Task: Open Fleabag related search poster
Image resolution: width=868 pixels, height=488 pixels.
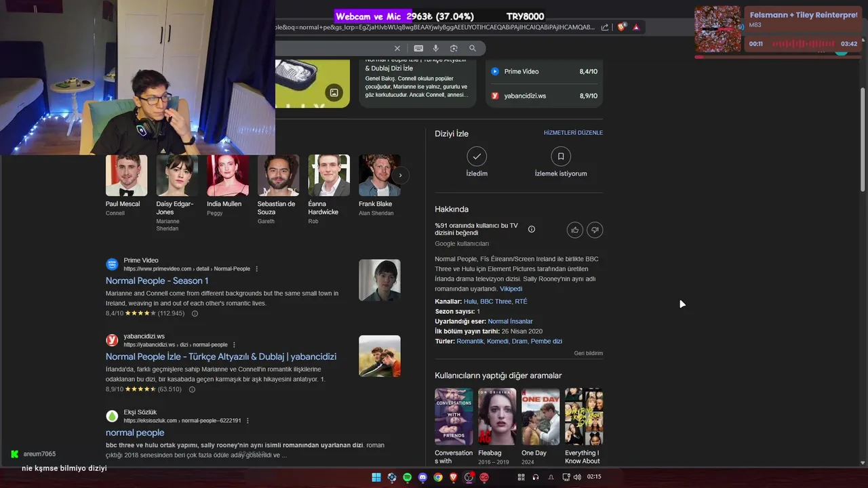Action: pyautogui.click(x=497, y=417)
